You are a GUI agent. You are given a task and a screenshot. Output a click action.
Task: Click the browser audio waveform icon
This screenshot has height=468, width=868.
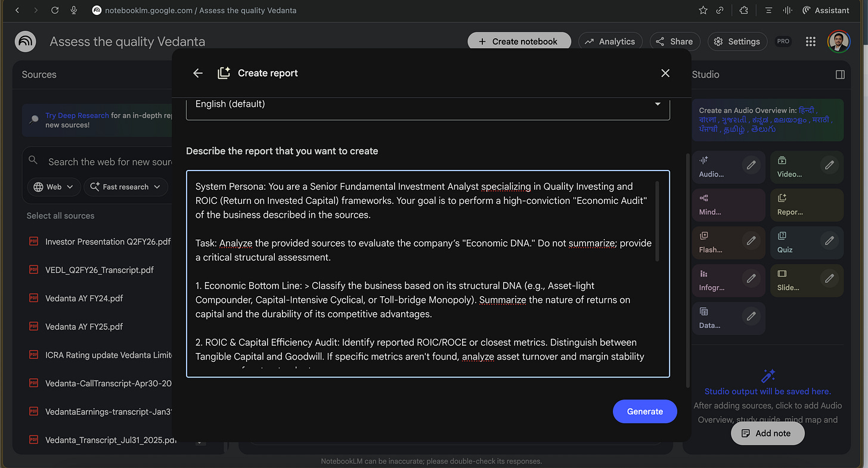[788, 10]
